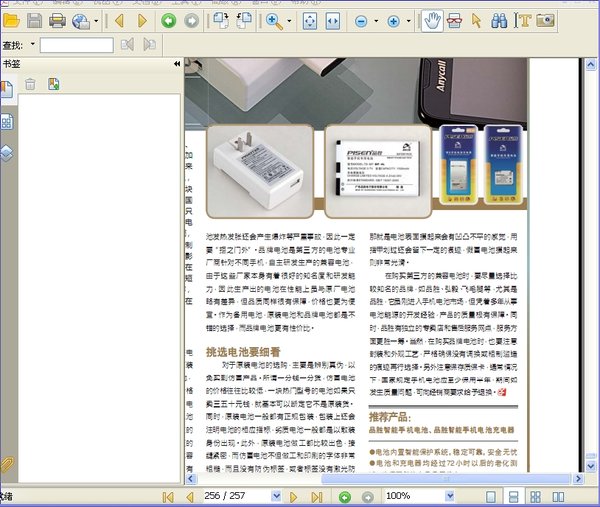Screen dimensions: 600x507
Task: Open the zoom percentage dropdown
Action: click(450, 496)
